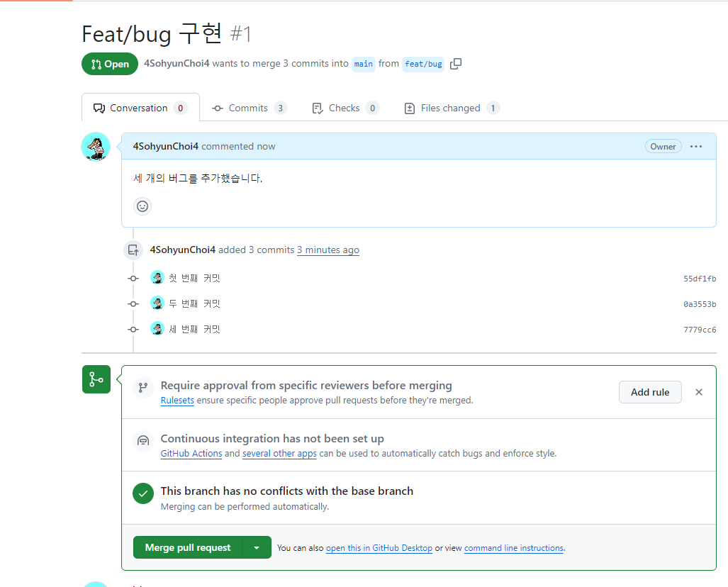The width and height of the screenshot is (728, 587).
Task: Click the green checkmark conflict status icon
Action: (142, 494)
